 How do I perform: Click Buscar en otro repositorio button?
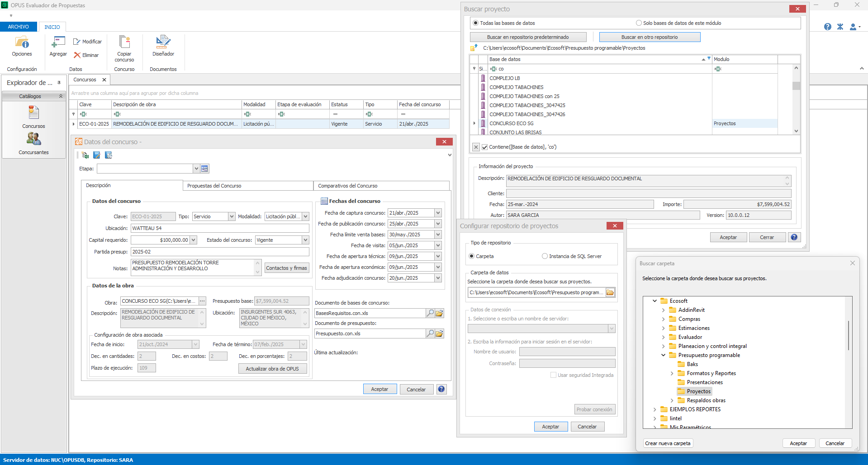pyautogui.click(x=650, y=37)
